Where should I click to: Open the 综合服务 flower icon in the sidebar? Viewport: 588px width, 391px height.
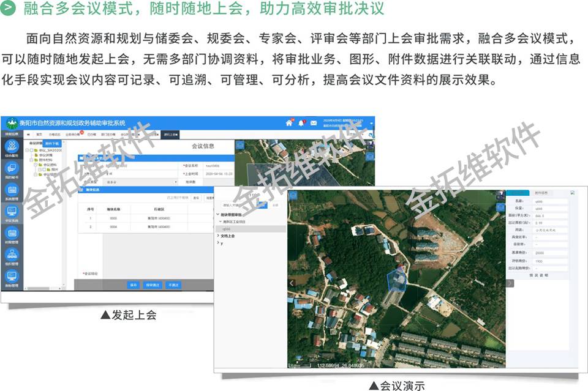click(x=12, y=146)
